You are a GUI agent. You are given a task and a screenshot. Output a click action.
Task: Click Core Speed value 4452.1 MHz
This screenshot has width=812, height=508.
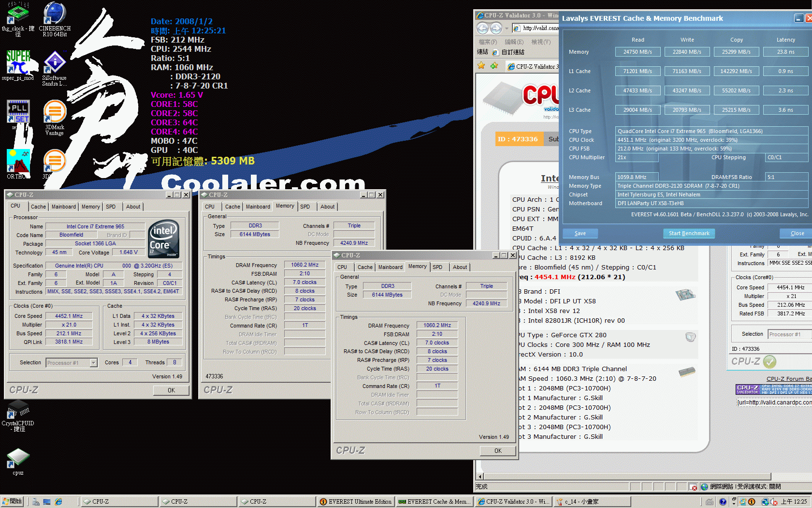69,316
